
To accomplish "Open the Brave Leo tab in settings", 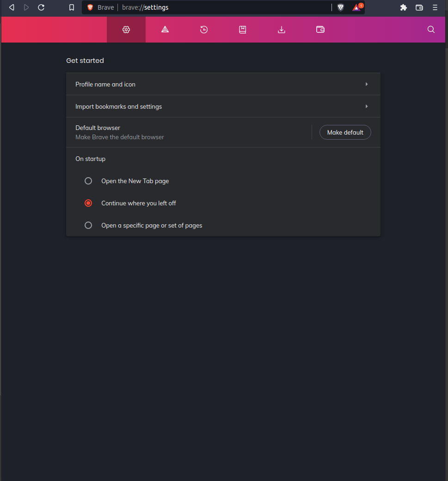I will pyautogui.click(x=165, y=29).
